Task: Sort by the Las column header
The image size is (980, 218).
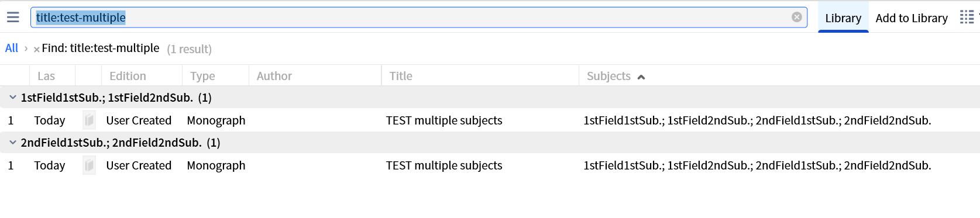Action: pos(46,76)
